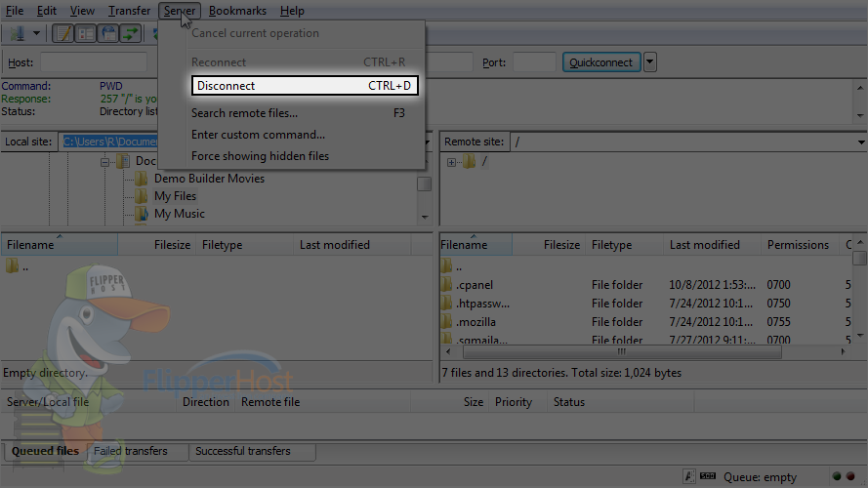Open the .cpanel remote folder

tap(475, 285)
